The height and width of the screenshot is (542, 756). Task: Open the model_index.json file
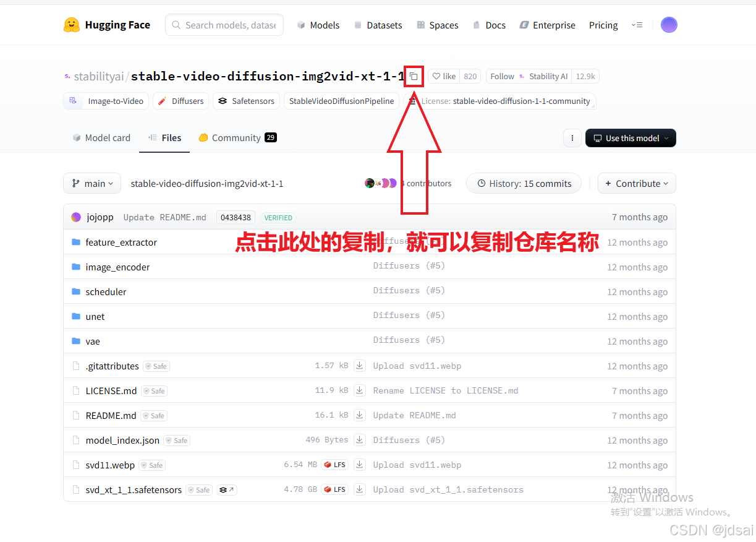point(122,440)
